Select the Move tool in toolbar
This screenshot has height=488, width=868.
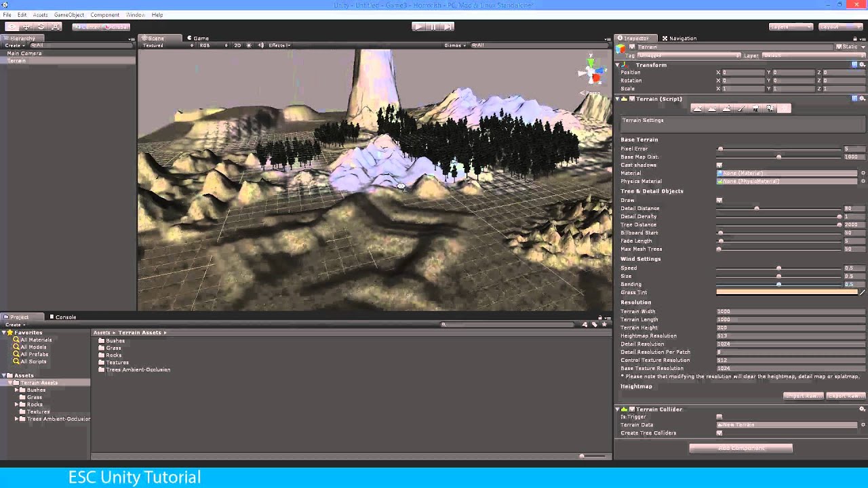tap(26, 26)
